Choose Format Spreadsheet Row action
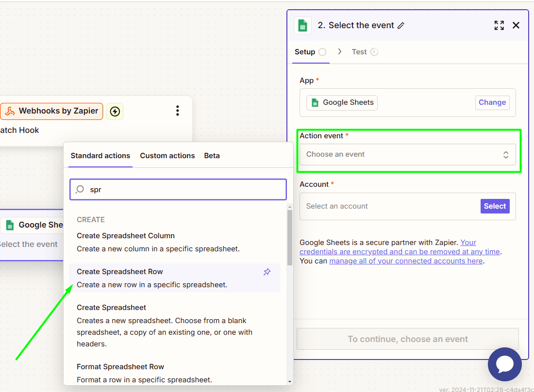Screen dimensions: 534x392 coord(175,373)
